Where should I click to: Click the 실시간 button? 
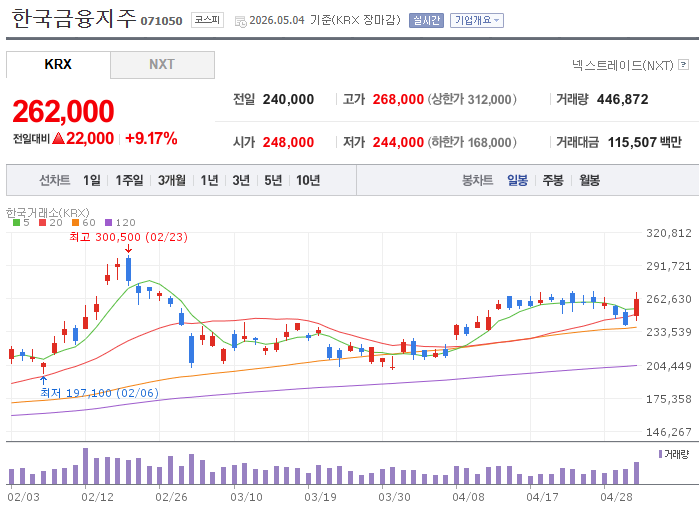click(x=426, y=21)
